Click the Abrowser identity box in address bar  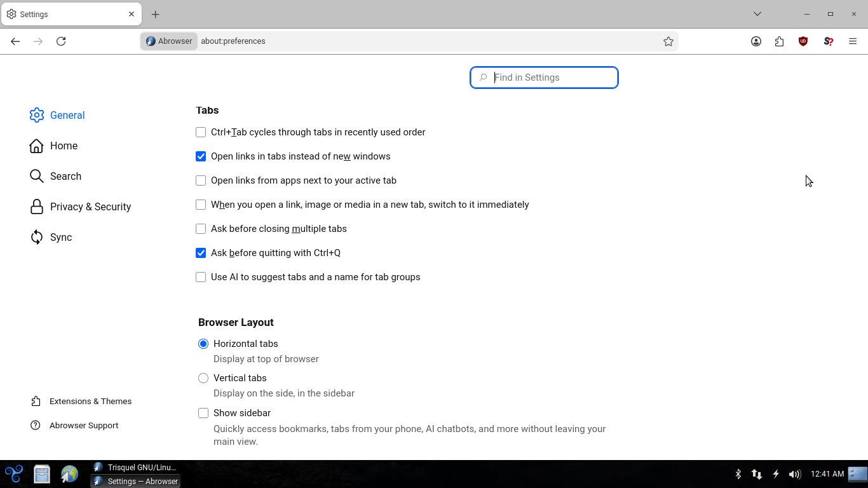pos(169,41)
